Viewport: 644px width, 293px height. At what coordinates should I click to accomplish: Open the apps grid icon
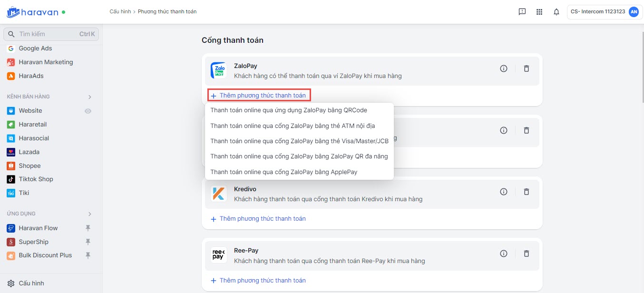(x=539, y=12)
